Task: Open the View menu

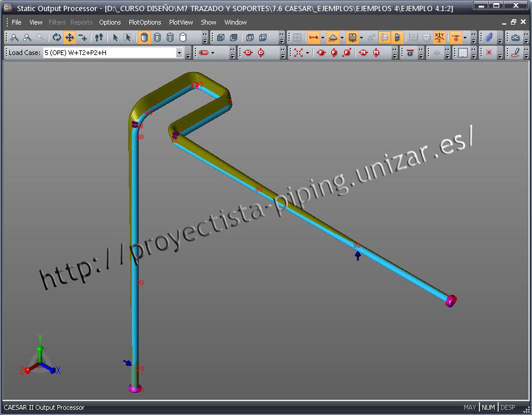Action: (x=36, y=22)
